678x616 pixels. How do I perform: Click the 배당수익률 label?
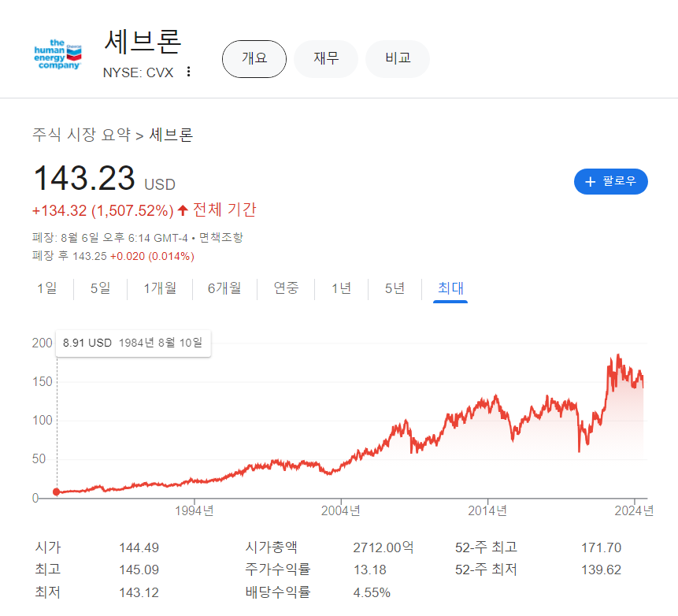(x=278, y=592)
